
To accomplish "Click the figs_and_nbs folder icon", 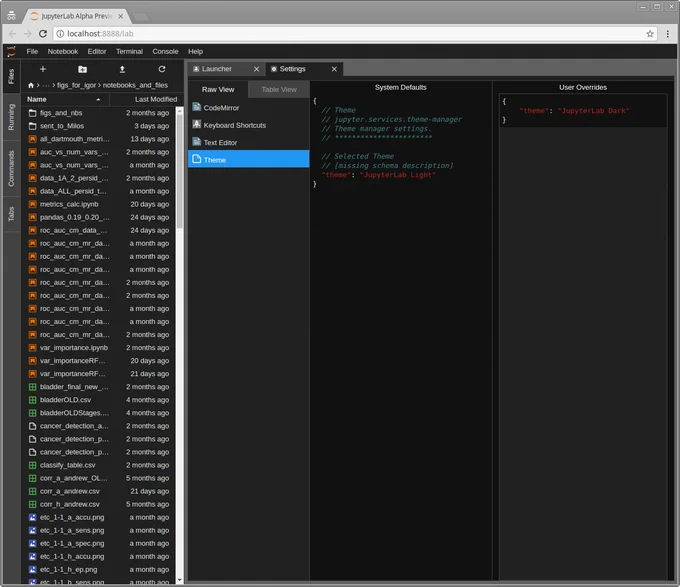I will coord(32,113).
